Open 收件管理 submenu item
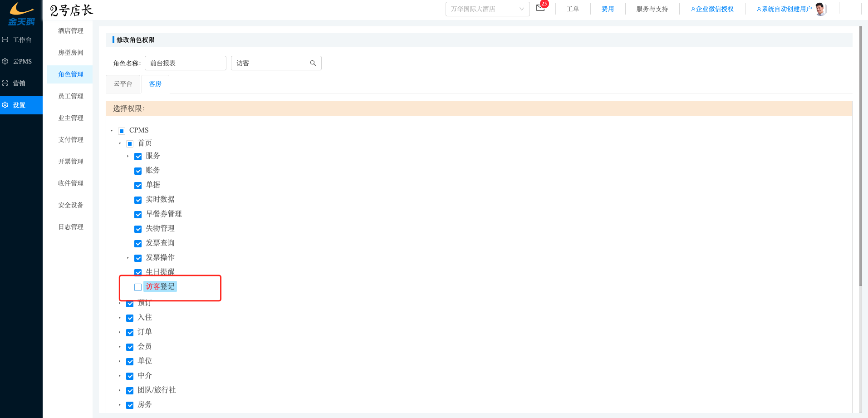Screen dimensions: 868x418 point(71,183)
